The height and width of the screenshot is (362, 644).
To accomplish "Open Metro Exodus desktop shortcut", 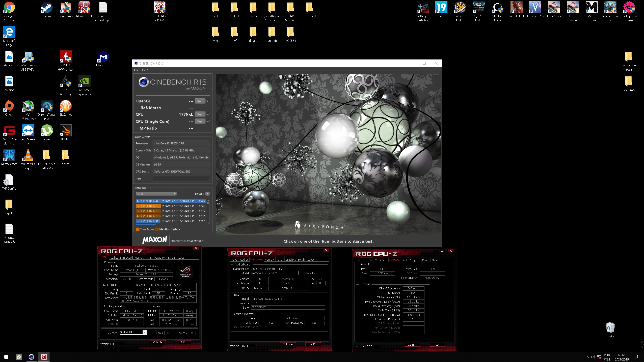I will (592, 12).
